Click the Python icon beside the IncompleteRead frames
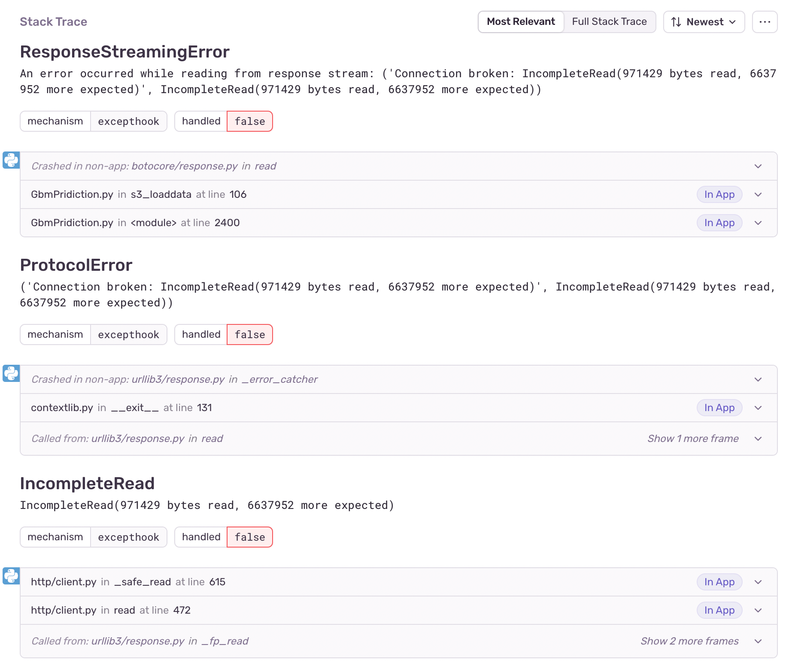 click(11, 576)
